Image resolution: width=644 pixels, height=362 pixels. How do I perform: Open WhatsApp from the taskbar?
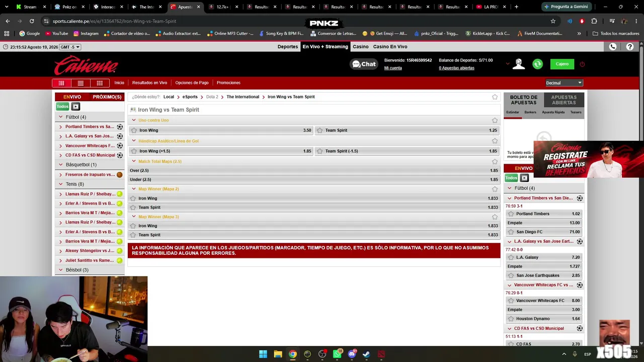pos(337,354)
